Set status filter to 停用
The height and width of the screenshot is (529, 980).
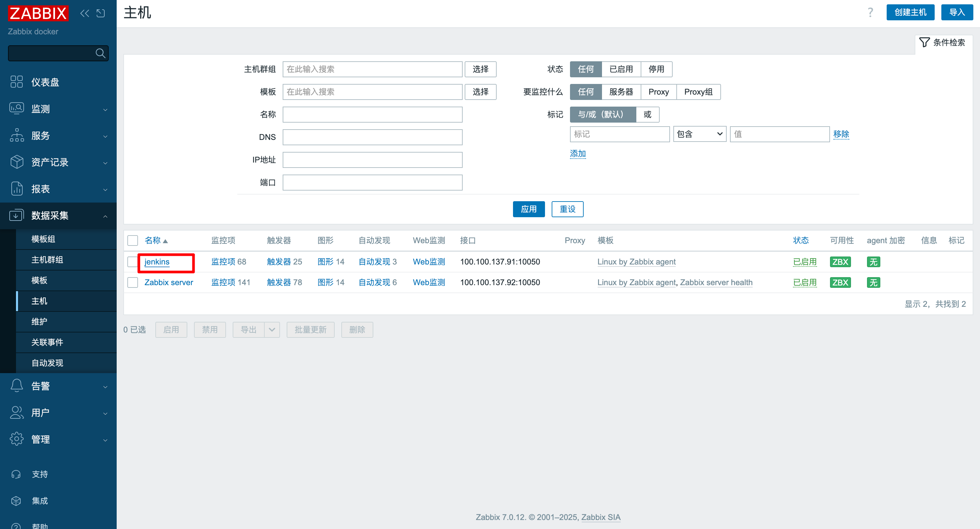(x=656, y=69)
